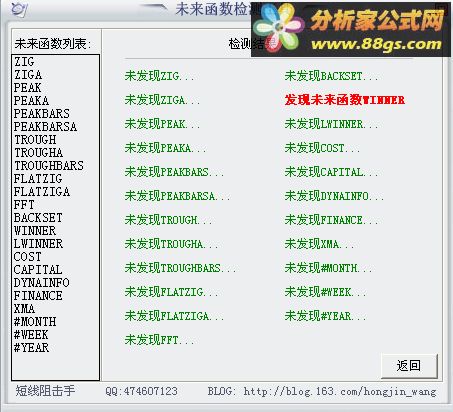Select DYNAINFO in the function list
453x412 pixels.
(x=42, y=283)
